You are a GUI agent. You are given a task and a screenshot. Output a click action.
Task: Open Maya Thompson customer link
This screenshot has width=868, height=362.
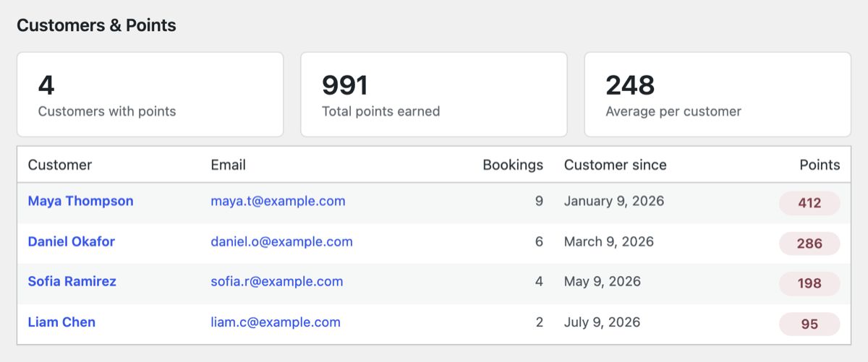[x=80, y=202]
